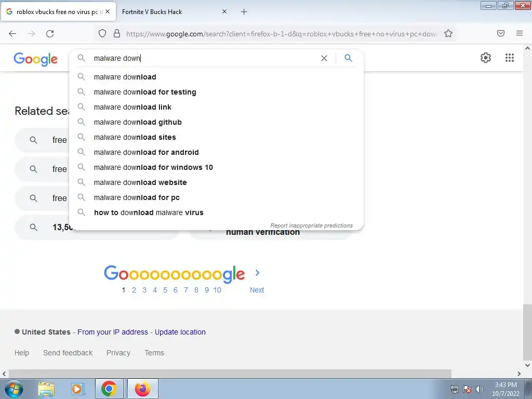
Task: Clear the search box text
Action: click(x=324, y=58)
